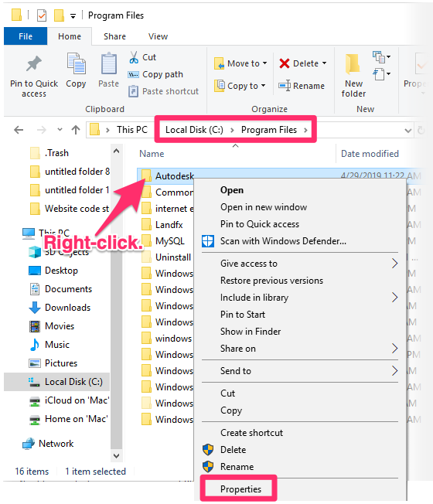The height and width of the screenshot is (504, 433).
Task: Open Movies in the navigation pane
Action: [x=52, y=326]
